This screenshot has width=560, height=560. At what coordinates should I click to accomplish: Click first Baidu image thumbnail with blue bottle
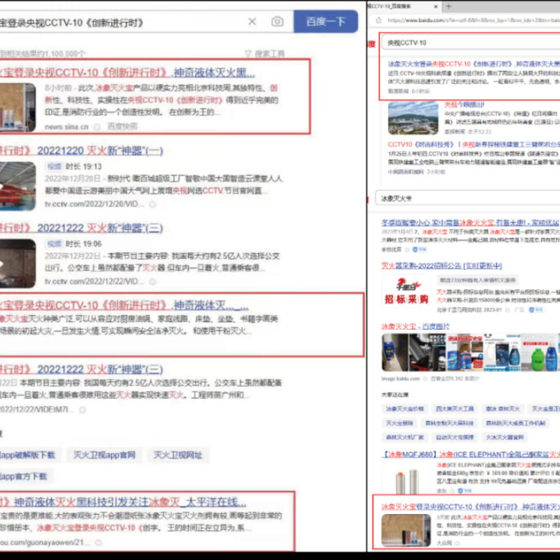[394, 352]
